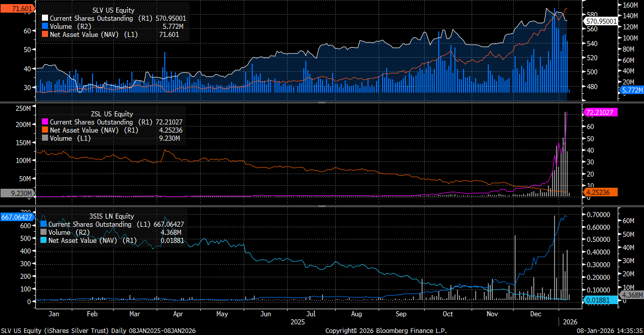
Task: Click the cyan 0.01881 NAV axis tag
Action: [x=600, y=301]
